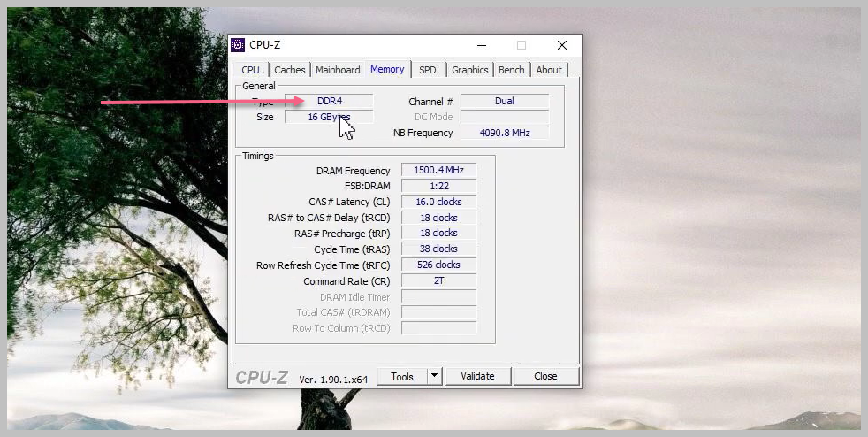Image resolution: width=868 pixels, height=437 pixels.
Task: Click the 4090.8 MHz NB Frequency value
Action: tap(505, 133)
